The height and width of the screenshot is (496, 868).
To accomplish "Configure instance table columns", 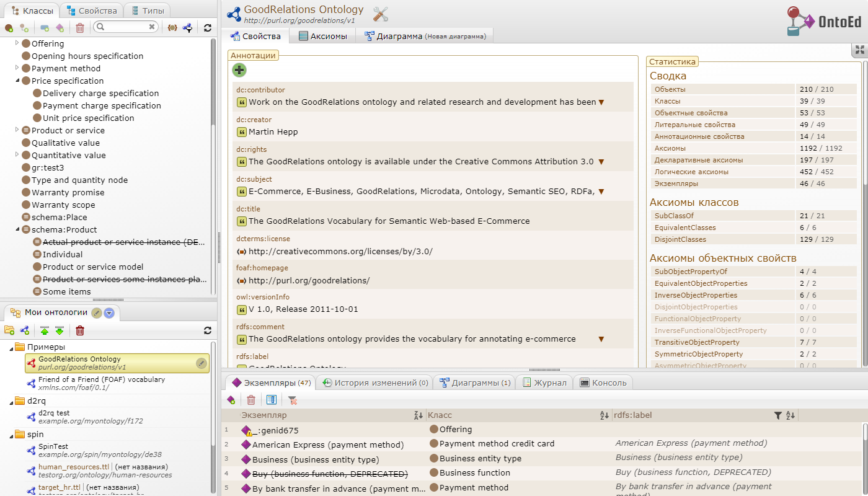I will 271,400.
